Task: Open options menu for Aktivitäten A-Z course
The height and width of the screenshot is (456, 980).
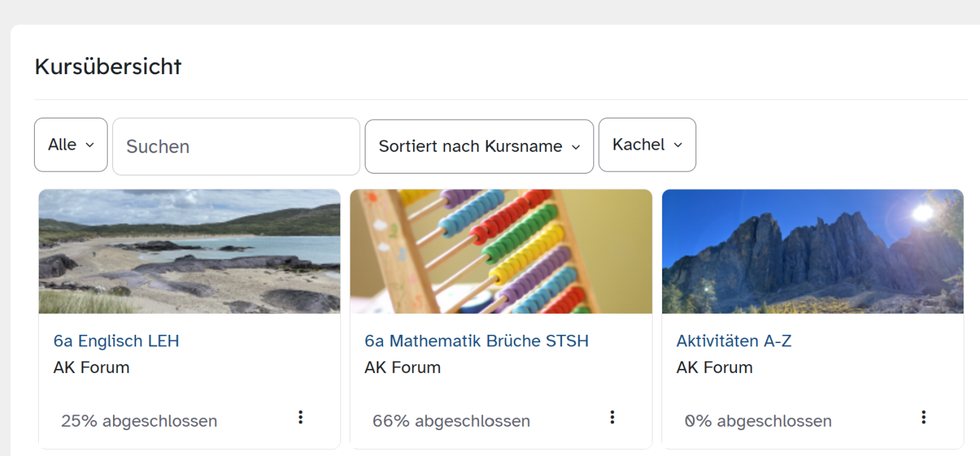Action: tap(924, 417)
